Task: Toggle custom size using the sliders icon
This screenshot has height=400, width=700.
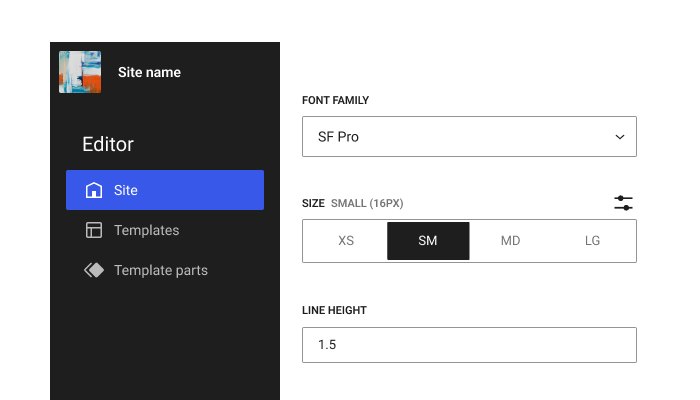Action: [623, 203]
